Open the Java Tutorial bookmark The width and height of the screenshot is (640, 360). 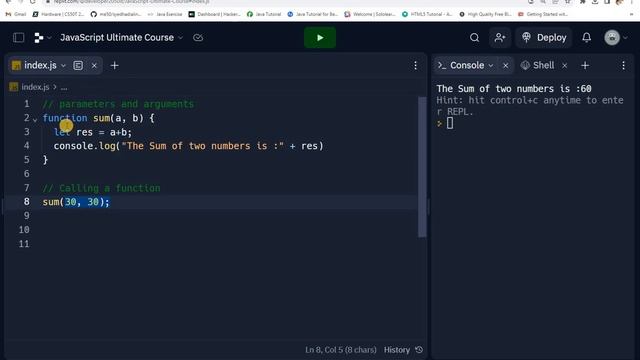pos(264,14)
